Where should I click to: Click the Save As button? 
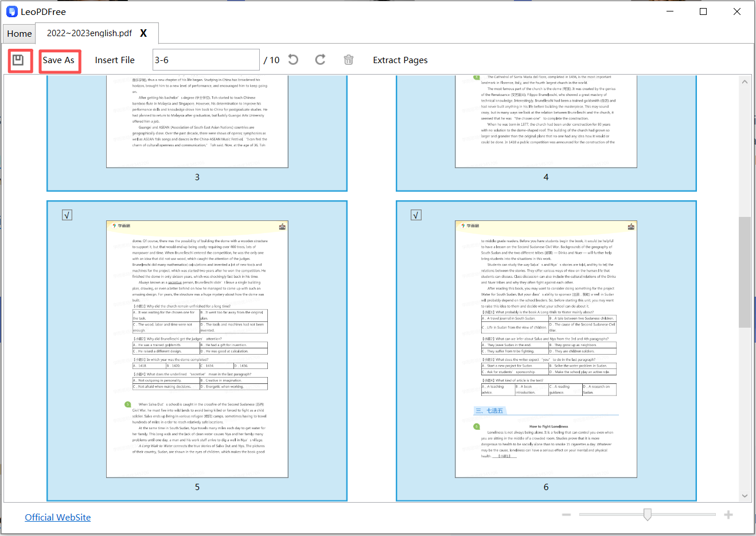[x=60, y=60]
